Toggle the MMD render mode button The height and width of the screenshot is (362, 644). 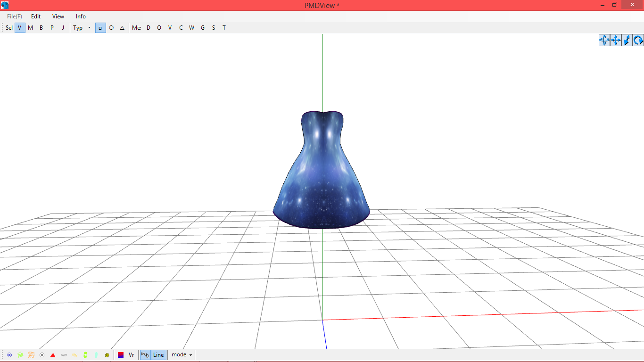point(145,355)
